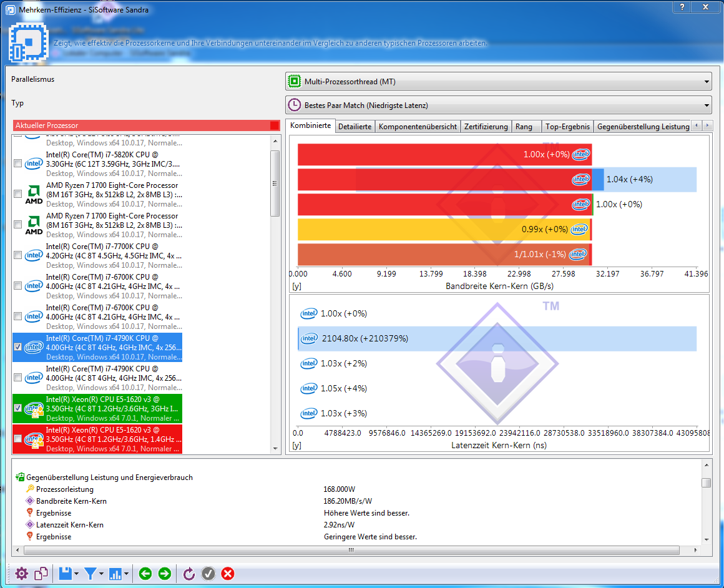This screenshot has height=588, width=724.
Task: Switch to the Kombinierte tab
Action: 310,125
